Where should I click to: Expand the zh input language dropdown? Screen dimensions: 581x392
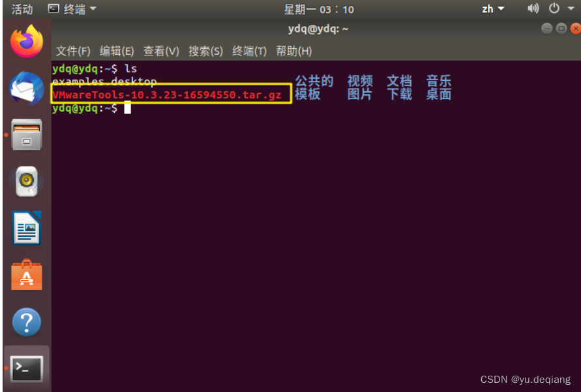493,8
